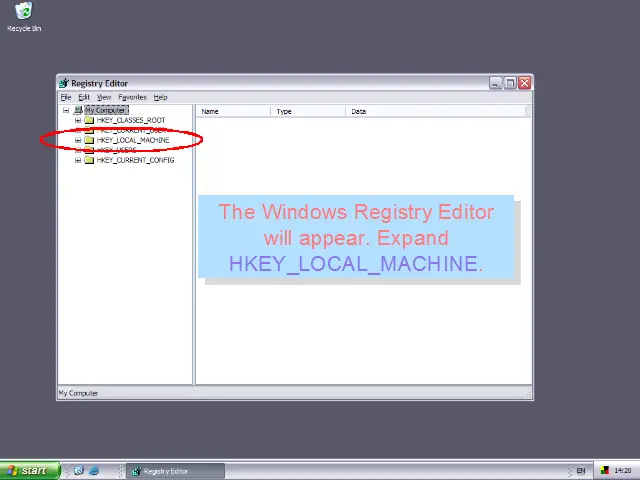Open the Favorites menu
This screenshot has width=640, height=480.
click(x=132, y=97)
